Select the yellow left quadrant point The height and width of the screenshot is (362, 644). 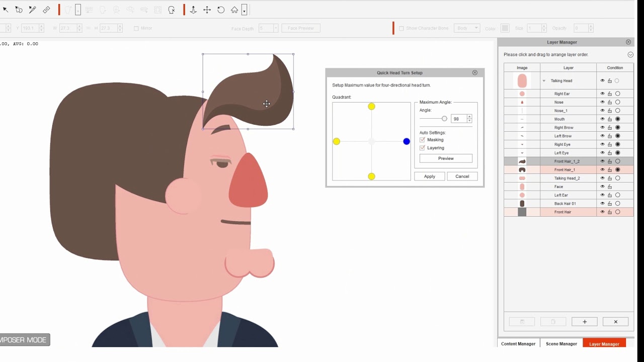[337, 141]
